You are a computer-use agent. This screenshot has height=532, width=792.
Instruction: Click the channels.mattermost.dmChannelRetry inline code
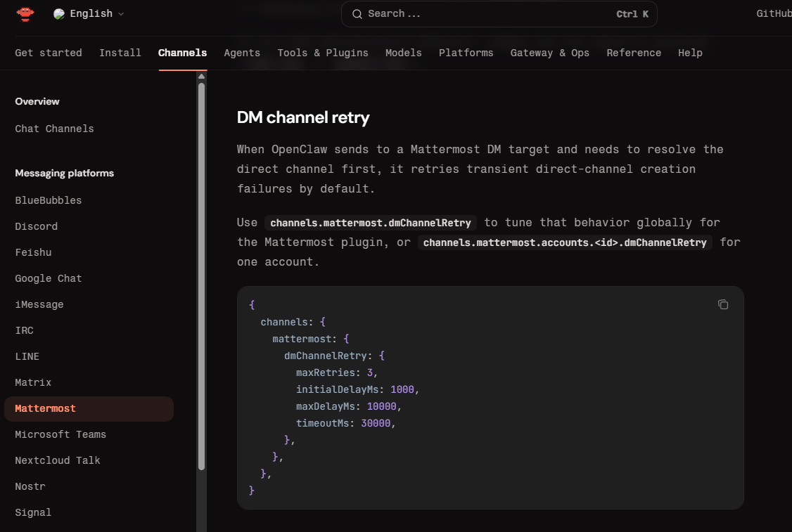(371, 223)
